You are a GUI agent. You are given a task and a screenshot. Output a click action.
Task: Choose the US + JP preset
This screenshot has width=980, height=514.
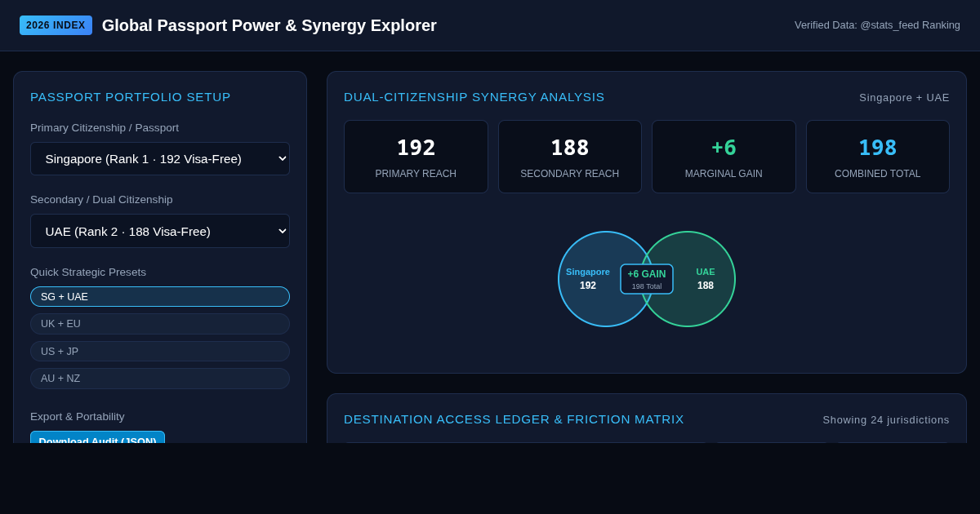[x=160, y=351]
